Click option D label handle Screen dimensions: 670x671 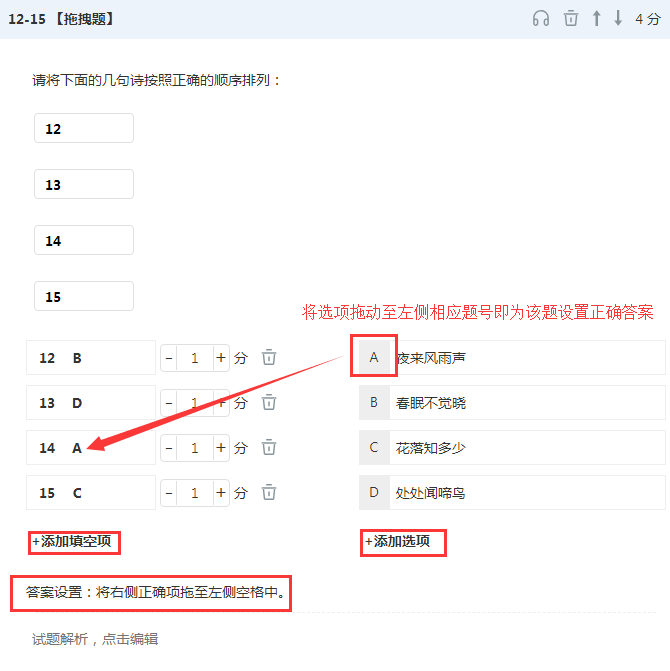tap(374, 492)
